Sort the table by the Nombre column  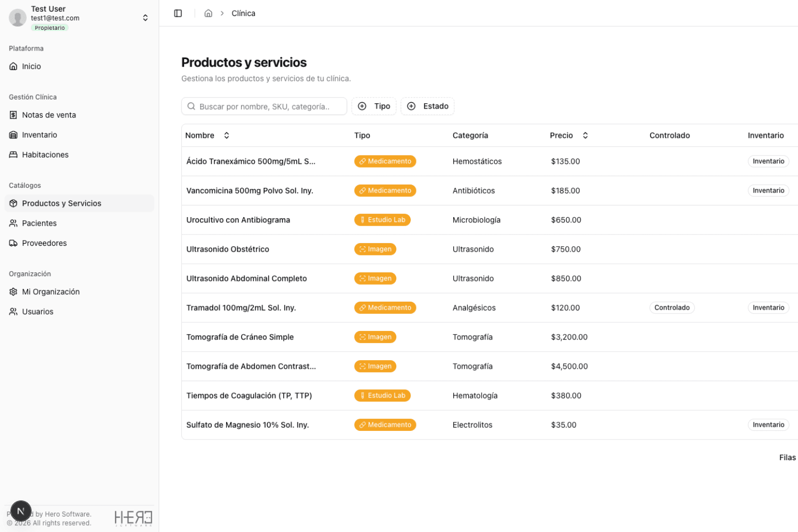[226, 135]
